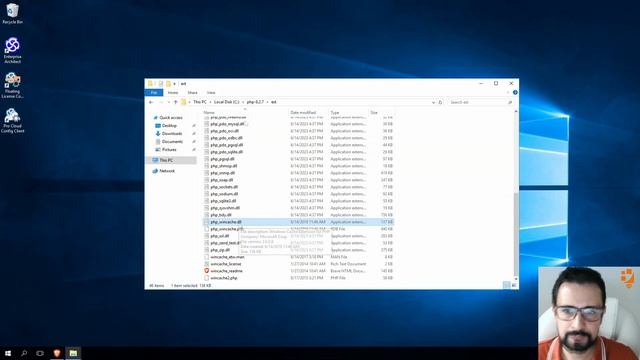The width and height of the screenshot is (640, 360).
Task: Open the Enterprise Architect desktop icon
Action: click(x=12, y=50)
